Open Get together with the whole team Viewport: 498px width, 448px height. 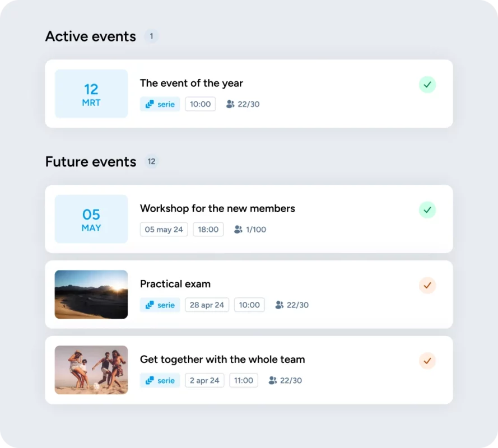[x=222, y=360]
